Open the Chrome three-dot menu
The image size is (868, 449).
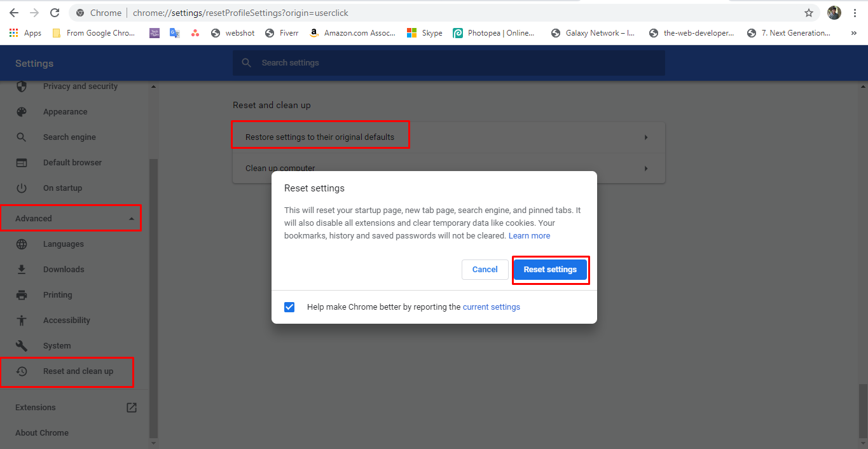pos(855,13)
